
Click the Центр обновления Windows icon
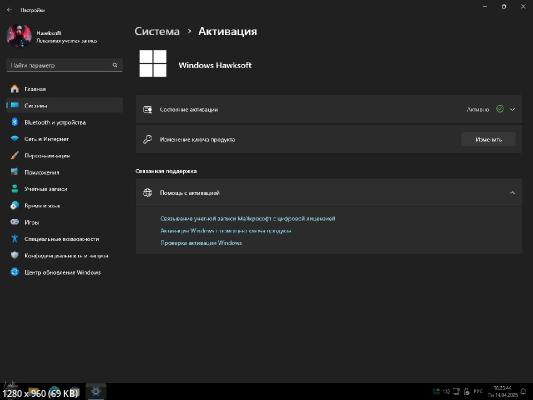point(15,272)
